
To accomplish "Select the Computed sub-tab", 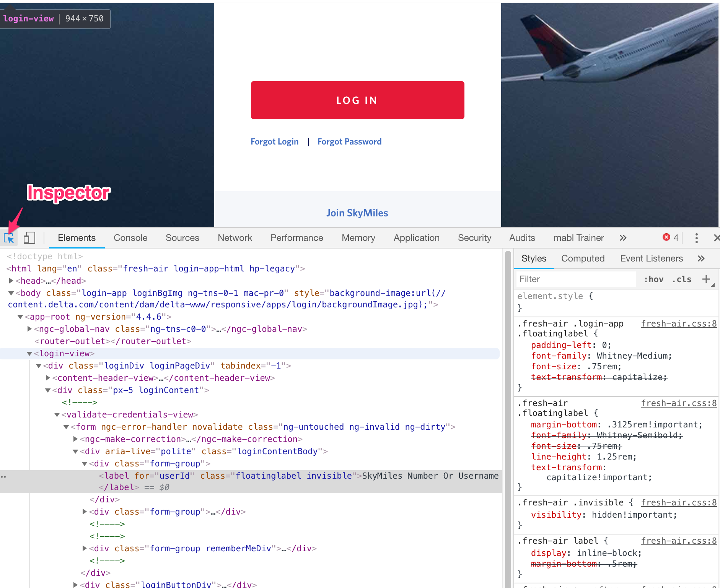I will (583, 258).
